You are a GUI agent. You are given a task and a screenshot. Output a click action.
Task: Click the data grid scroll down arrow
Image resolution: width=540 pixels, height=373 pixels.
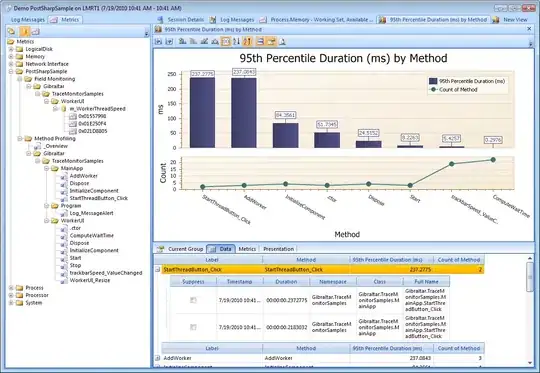coord(530,363)
